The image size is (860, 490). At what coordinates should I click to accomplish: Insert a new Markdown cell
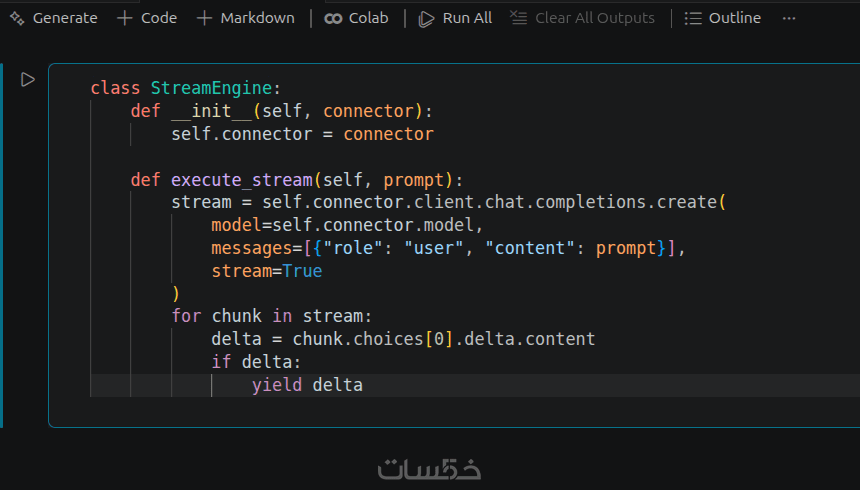[x=246, y=18]
